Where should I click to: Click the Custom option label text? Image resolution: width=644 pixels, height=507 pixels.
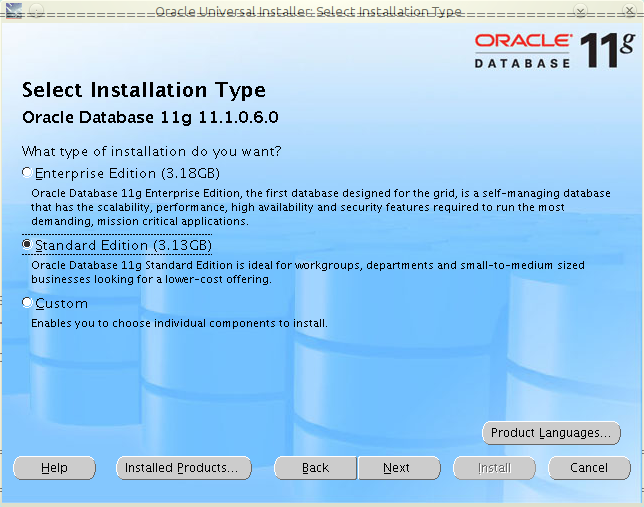click(61, 304)
